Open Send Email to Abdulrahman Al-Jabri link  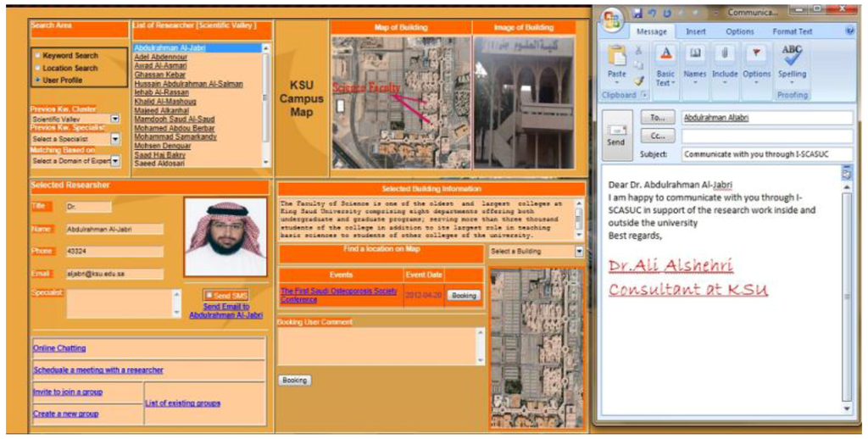pos(225,310)
